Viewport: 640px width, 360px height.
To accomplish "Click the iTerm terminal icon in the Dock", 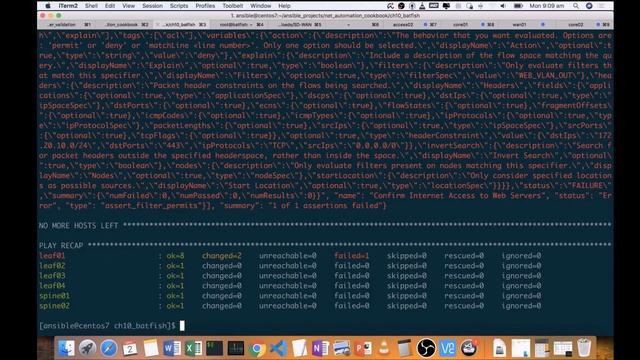I will coord(215,348).
